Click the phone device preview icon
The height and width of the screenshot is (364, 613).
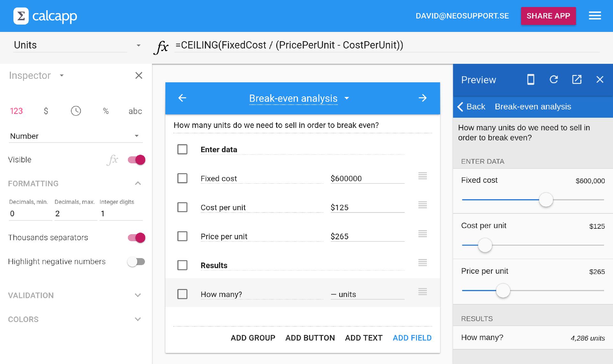[531, 79]
